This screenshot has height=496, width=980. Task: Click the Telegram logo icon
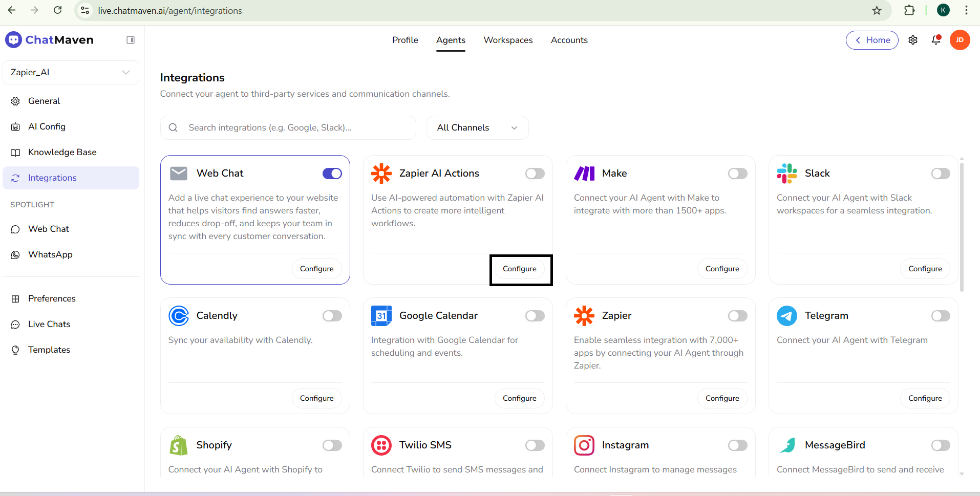click(x=786, y=316)
